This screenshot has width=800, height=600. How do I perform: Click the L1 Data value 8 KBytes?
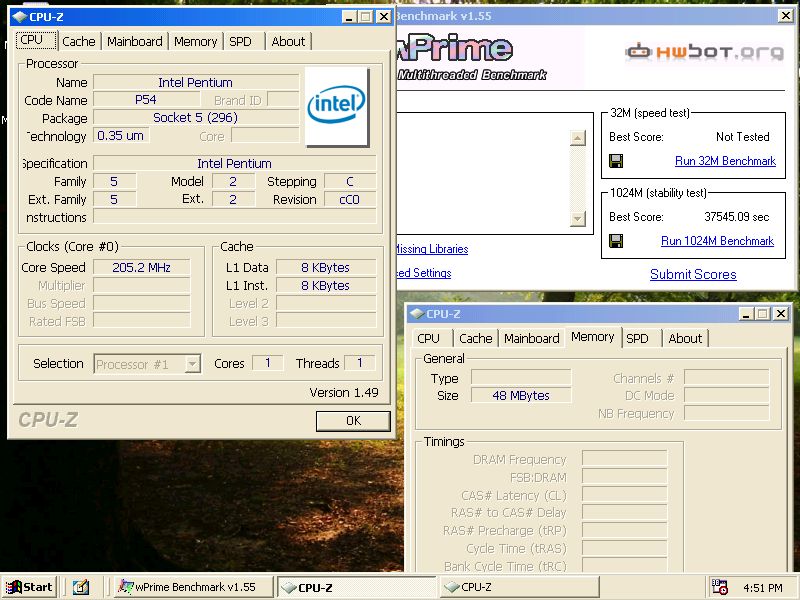click(x=326, y=267)
